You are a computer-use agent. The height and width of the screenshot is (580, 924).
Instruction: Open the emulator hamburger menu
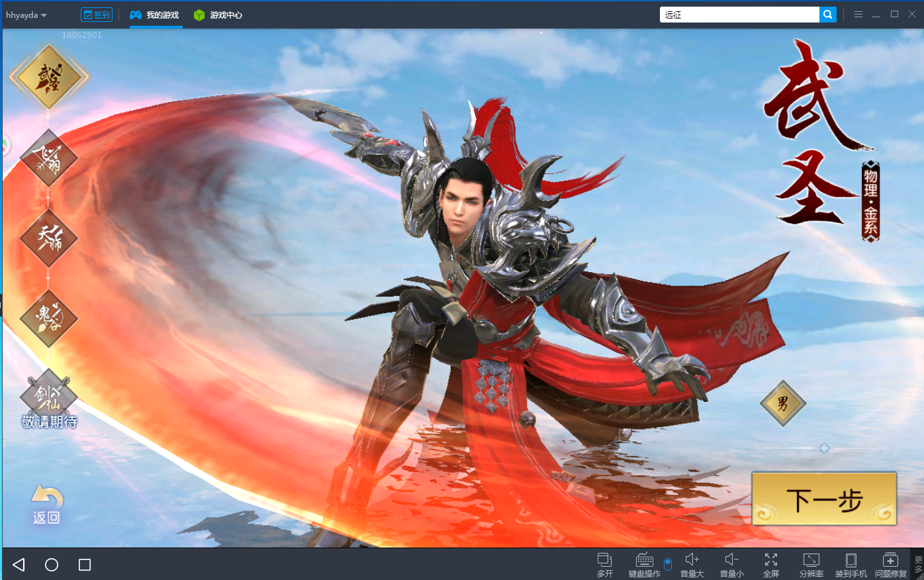[x=858, y=14]
